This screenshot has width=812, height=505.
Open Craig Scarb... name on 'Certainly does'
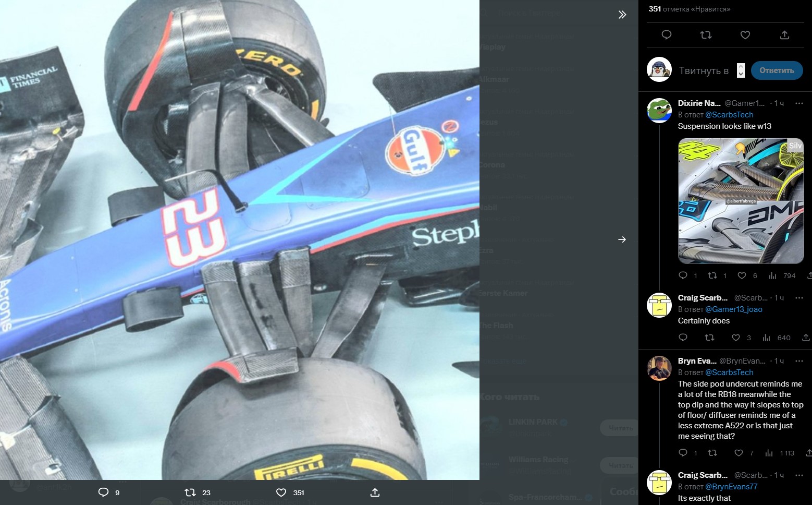coord(703,298)
